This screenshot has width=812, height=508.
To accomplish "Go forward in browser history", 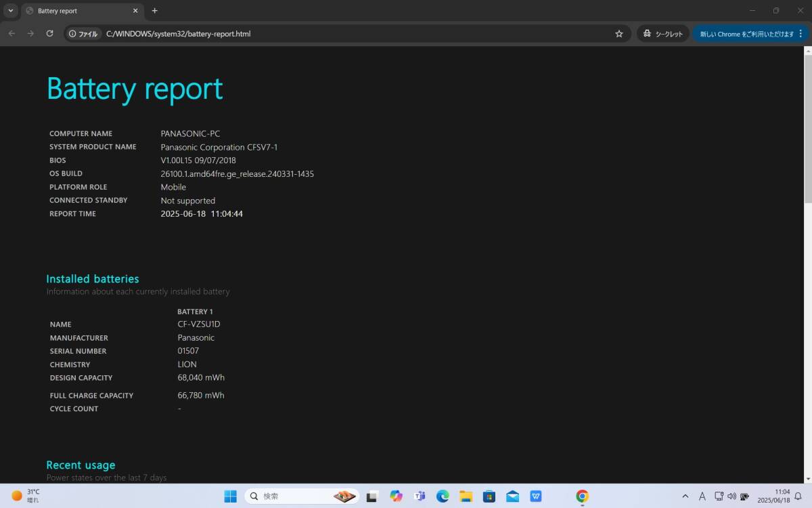I will (x=30, y=33).
